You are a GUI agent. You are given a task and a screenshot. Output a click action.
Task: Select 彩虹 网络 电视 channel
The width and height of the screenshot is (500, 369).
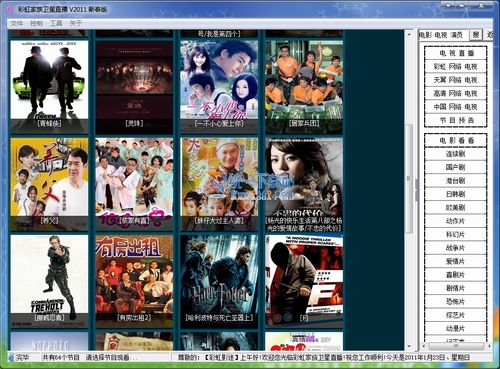(455, 67)
